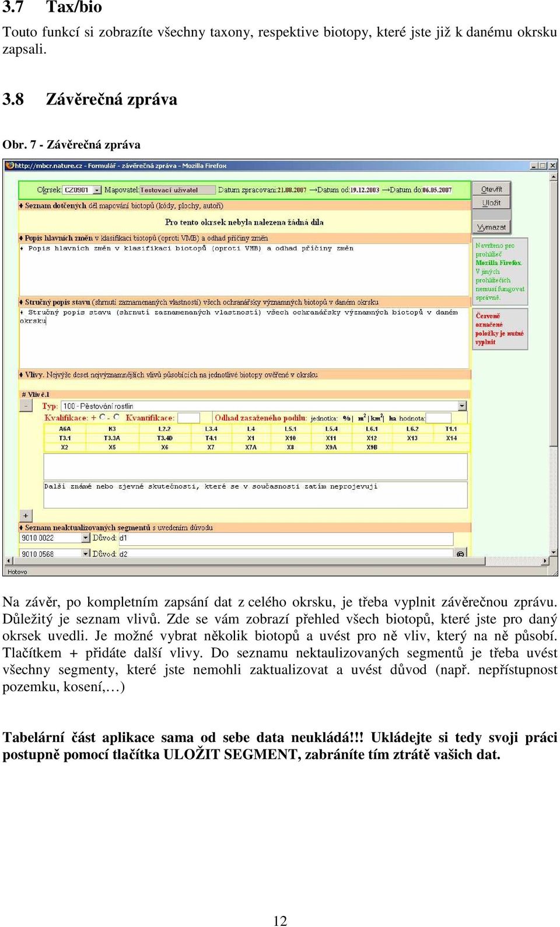Select biotope cell L5.1
This screenshot has width=560, height=927.
290,429
